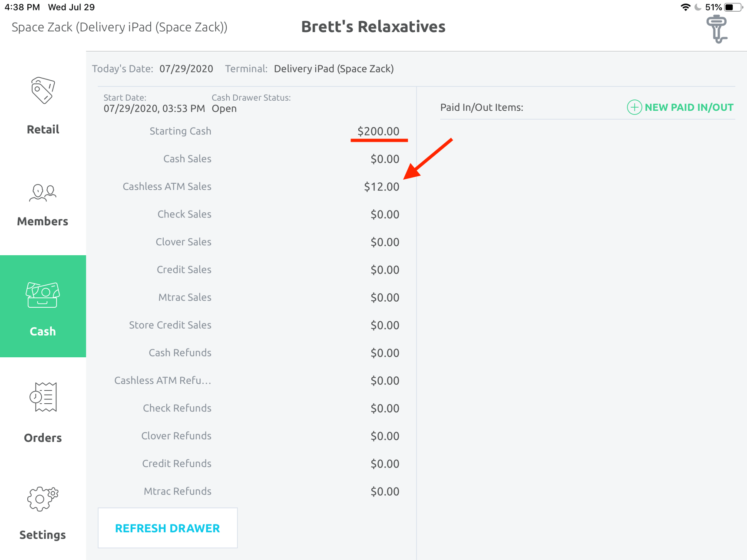Image resolution: width=747 pixels, height=560 pixels.
Task: Open the Settings gear icon
Action: [42, 499]
